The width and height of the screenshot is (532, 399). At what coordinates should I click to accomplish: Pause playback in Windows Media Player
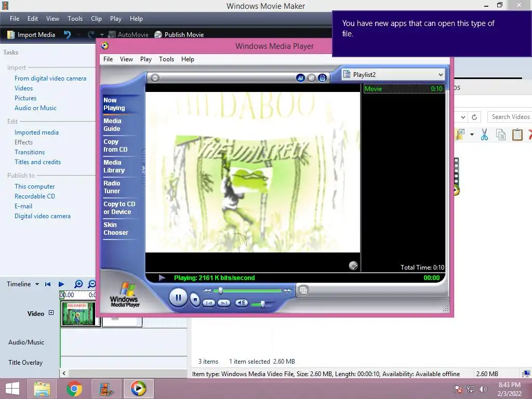click(x=178, y=298)
